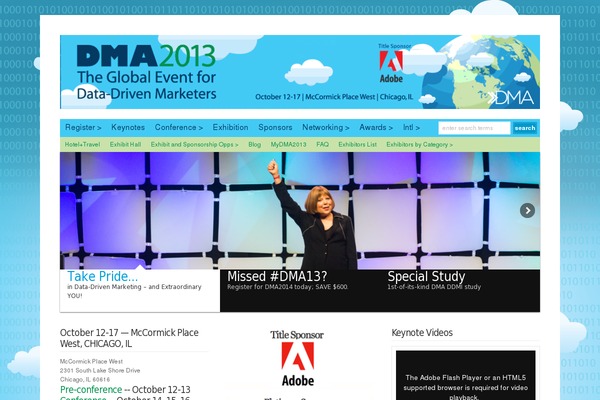This screenshot has height=400, width=600.
Task: Expand the Networking menu
Action: tap(326, 127)
